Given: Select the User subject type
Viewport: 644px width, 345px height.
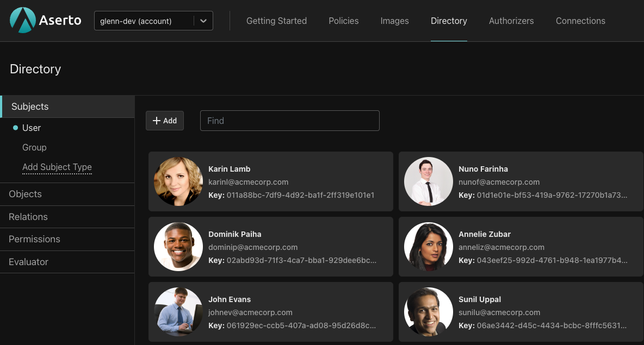Looking at the screenshot, I should pyautogui.click(x=32, y=128).
